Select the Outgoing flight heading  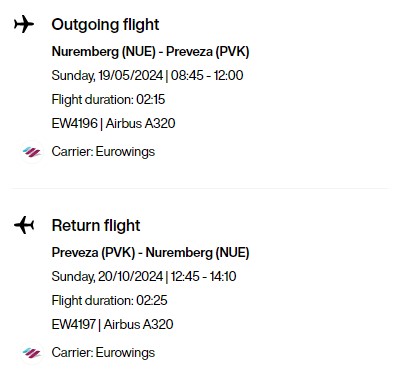[105, 25]
